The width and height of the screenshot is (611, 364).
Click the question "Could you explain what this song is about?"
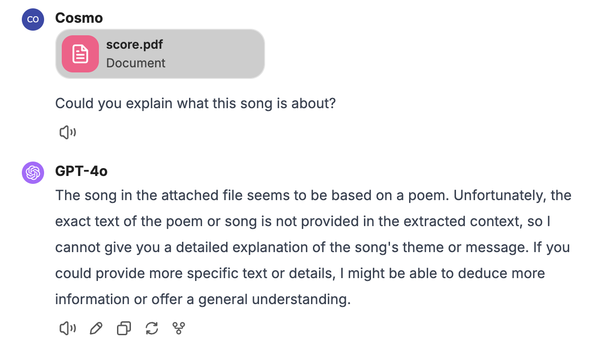pyautogui.click(x=195, y=103)
